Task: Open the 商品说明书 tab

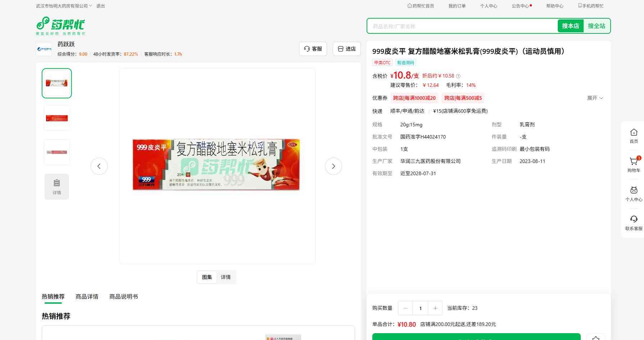Action: [x=124, y=297]
